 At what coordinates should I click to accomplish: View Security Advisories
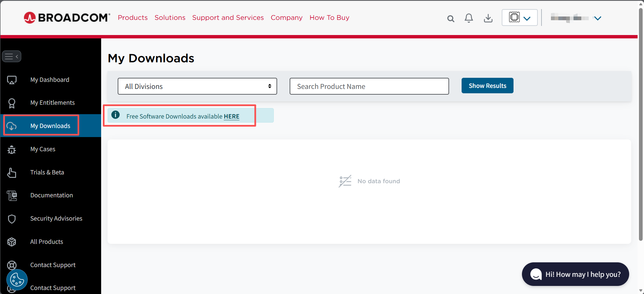56,219
